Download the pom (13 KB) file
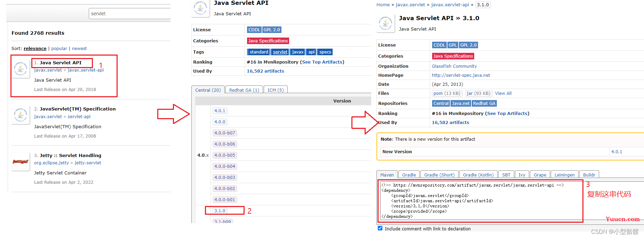The image size is (644, 238). tap(447, 93)
